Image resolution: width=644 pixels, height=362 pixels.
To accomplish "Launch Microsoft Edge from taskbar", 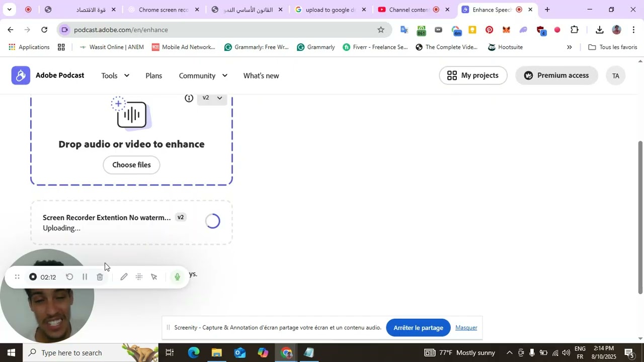I will coord(194,352).
